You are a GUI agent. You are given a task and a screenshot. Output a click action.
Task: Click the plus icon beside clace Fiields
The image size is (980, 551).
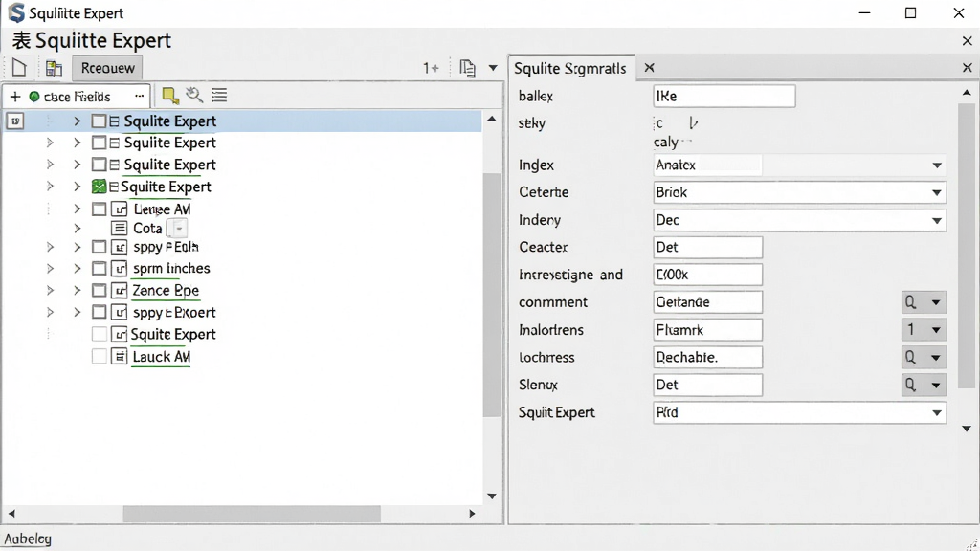[15, 97]
